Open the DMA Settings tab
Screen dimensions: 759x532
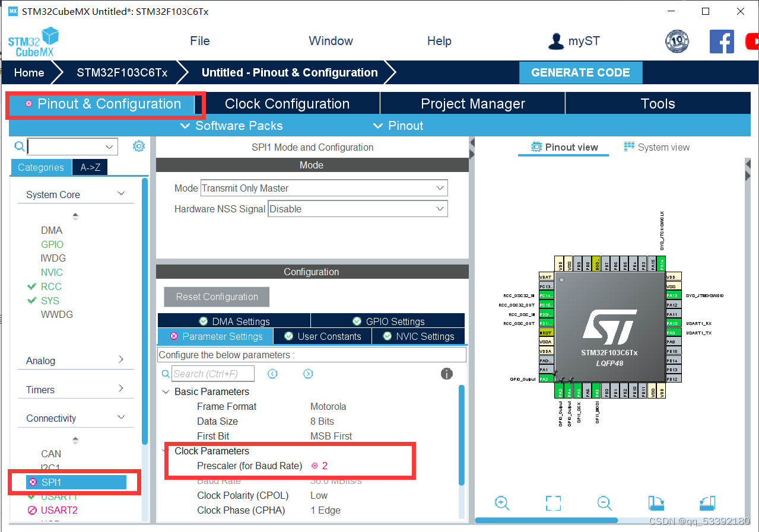[x=234, y=321]
